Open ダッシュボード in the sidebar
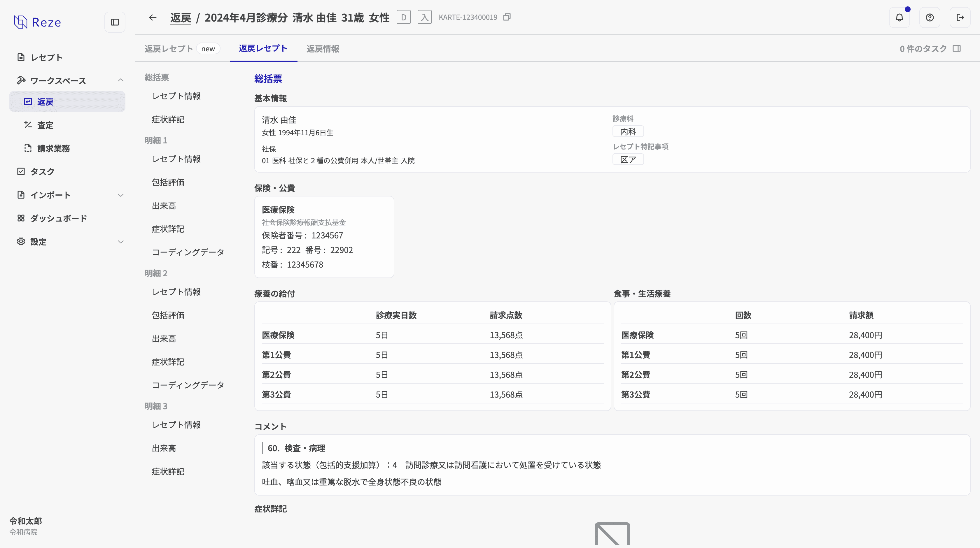The width and height of the screenshot is (980, 548). [x=67, y=218]
